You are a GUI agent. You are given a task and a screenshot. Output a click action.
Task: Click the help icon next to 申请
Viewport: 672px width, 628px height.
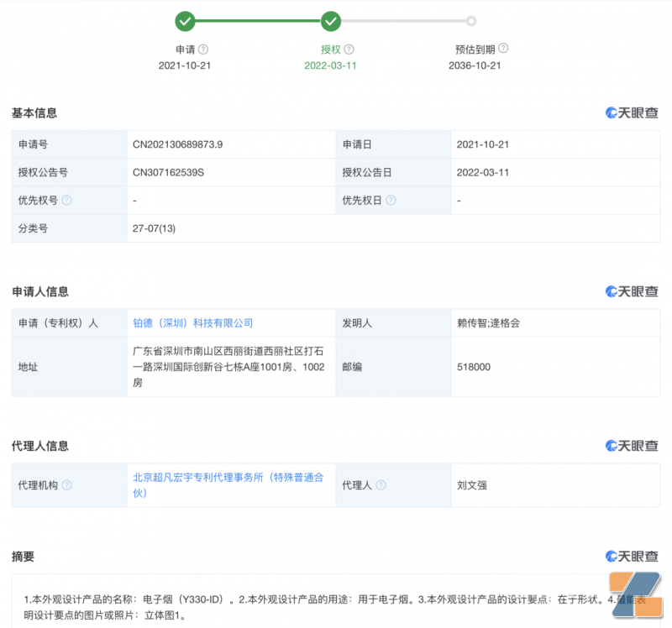pos(202,50)
